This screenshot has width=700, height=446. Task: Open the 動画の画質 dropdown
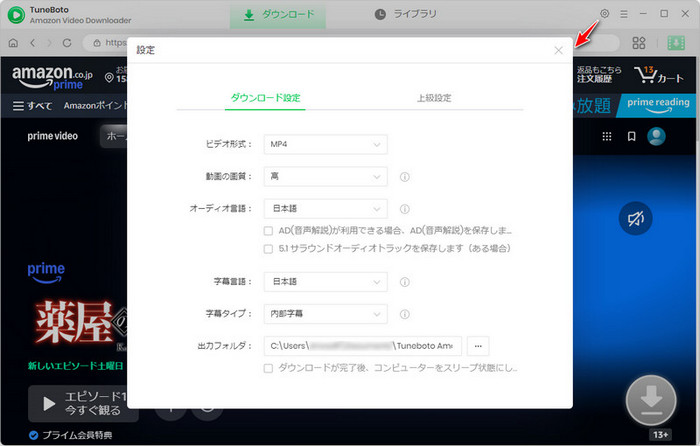tap(325, 176)
